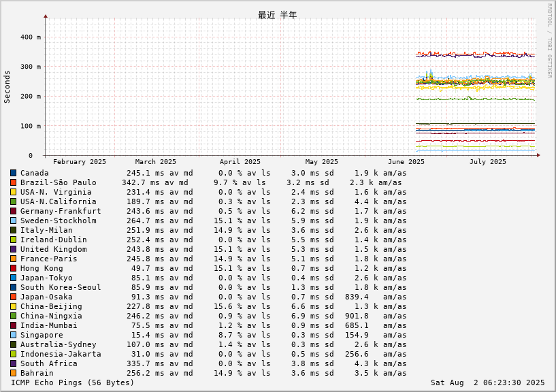Select the 400 m axis tick label

point(31,37)
